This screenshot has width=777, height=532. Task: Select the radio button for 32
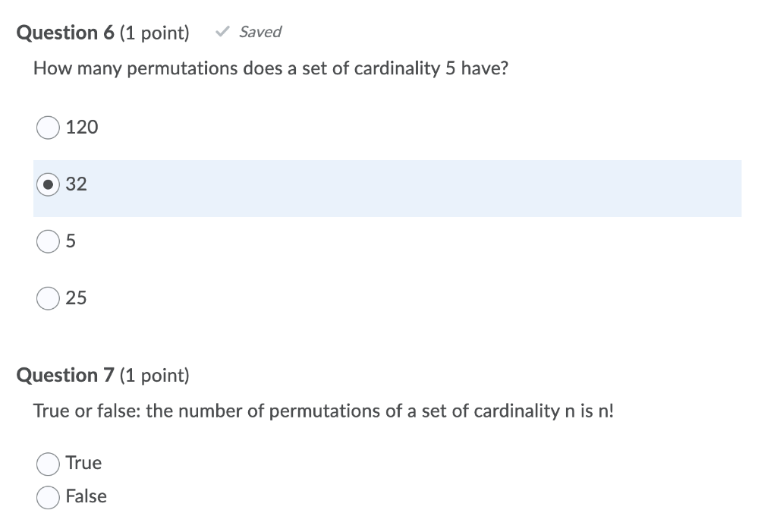click(x=47, y=184)
